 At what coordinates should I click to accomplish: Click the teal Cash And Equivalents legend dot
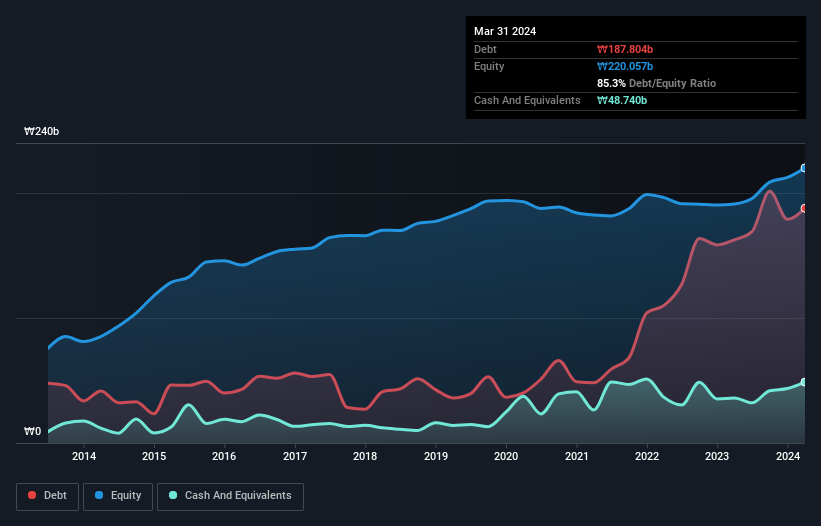173,495
